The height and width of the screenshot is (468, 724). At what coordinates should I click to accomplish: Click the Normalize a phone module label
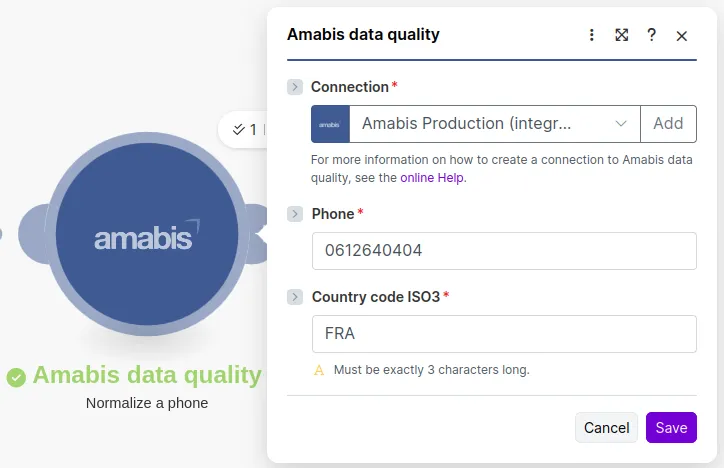[x=147, y=404]
